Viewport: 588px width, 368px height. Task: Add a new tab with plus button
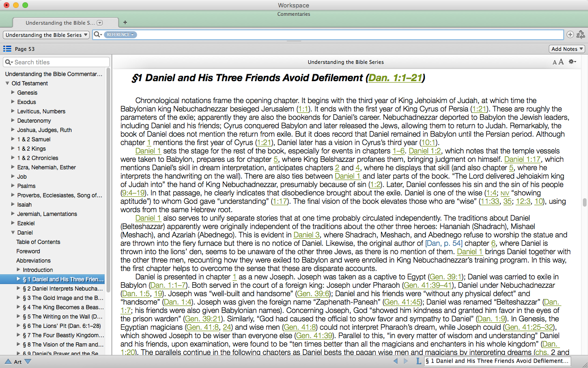(125, 22)
